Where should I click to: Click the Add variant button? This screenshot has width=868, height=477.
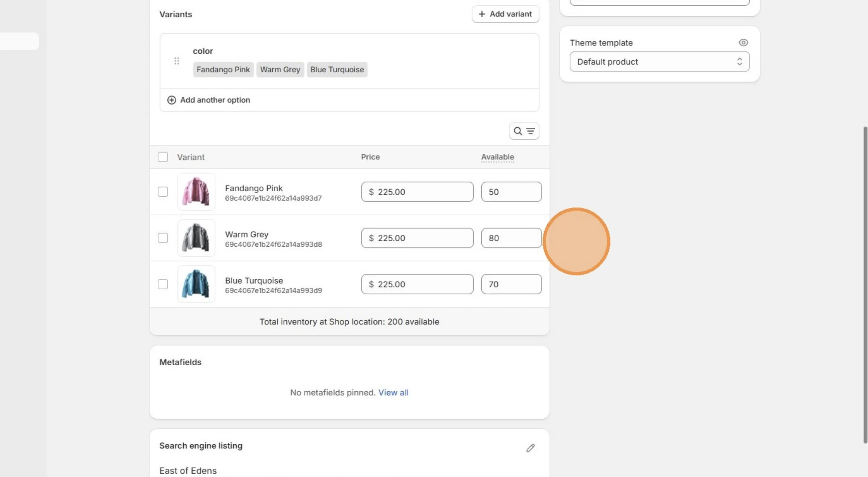pyautogui.click(x=505, y=14)
